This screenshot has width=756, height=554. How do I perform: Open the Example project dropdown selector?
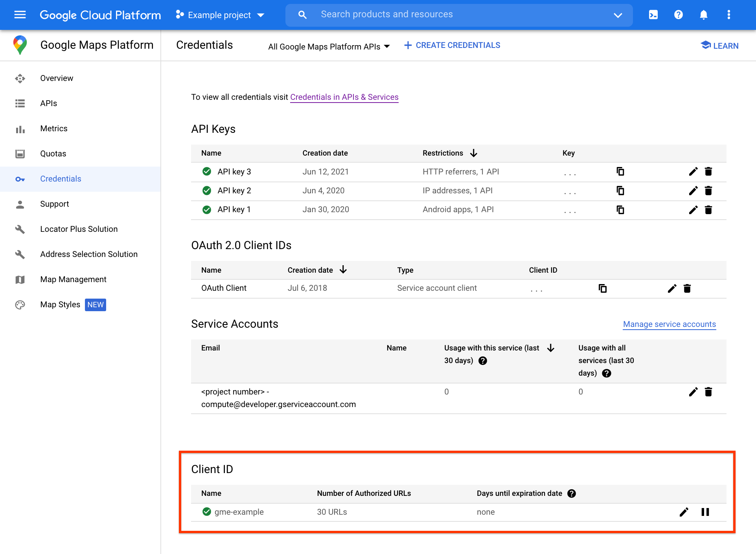tap(220, 15)
